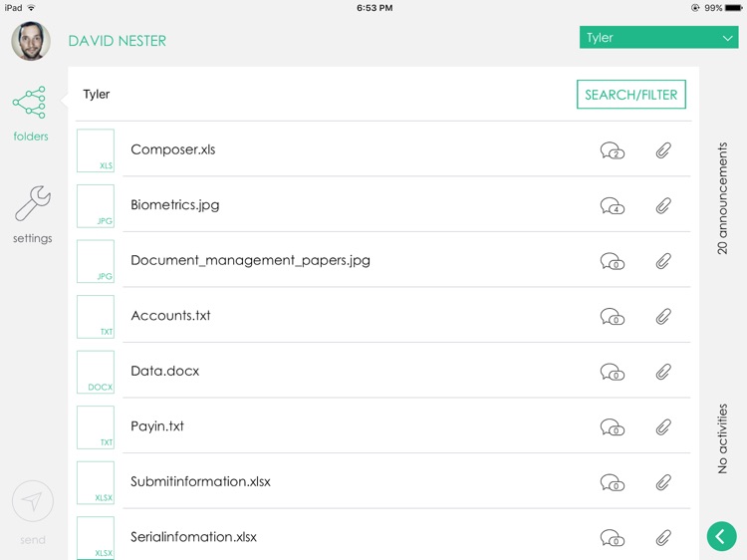Open comments for Serialinfomation.xlsx
Image resolution: width=747 pixels, height=560 pixels.
pyautogui.click(x=613, y=538)
